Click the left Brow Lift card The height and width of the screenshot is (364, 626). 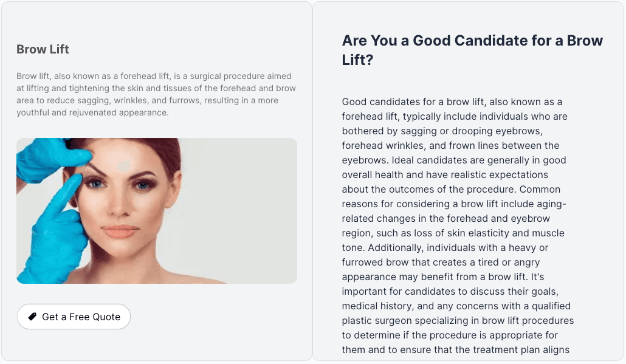tap(157, 182)
